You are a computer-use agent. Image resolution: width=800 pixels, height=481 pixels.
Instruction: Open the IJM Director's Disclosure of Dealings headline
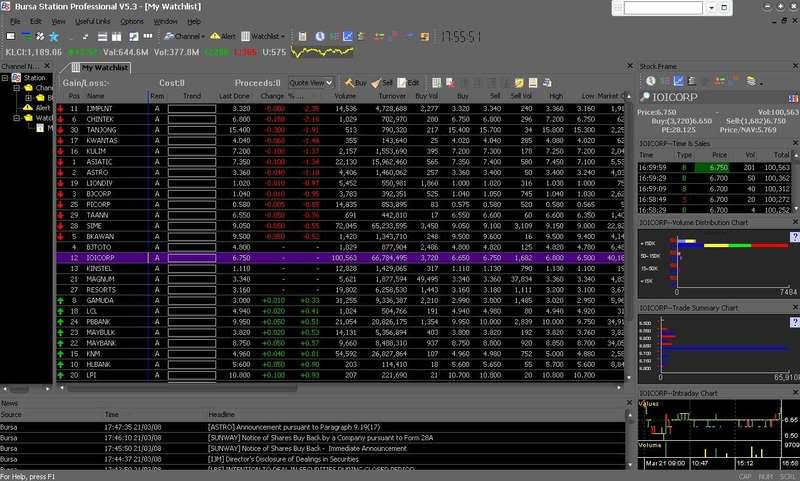(x=283, y=460)
